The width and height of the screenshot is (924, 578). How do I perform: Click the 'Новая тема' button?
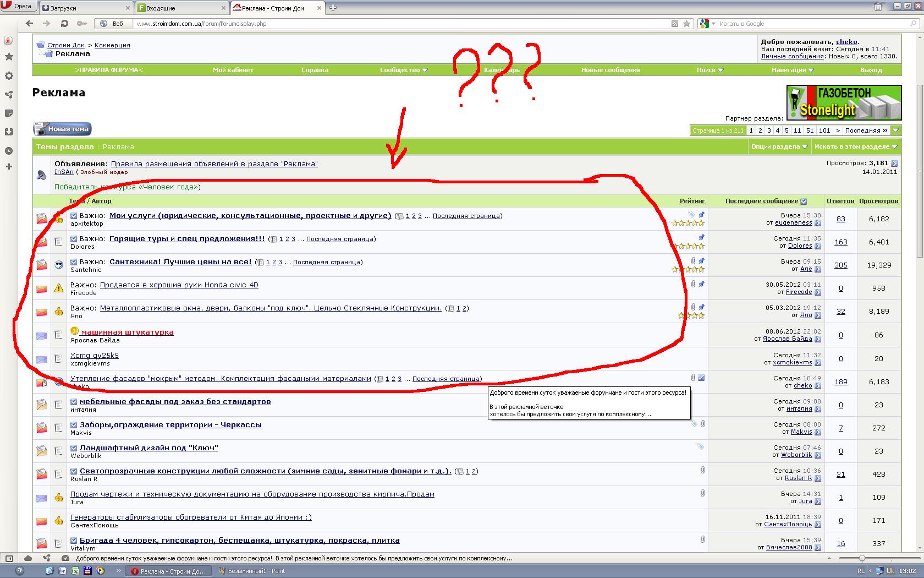pos(62,129)
